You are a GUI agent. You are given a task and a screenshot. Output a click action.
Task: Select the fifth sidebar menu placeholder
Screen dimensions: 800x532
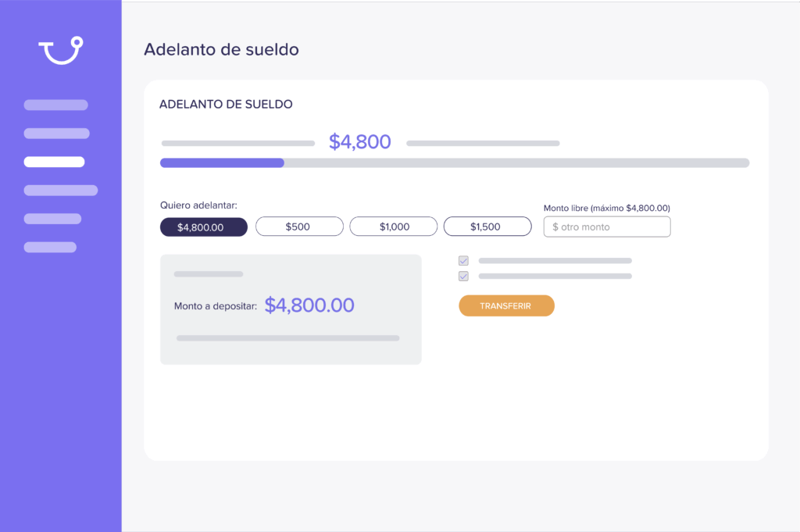(52, 219)
